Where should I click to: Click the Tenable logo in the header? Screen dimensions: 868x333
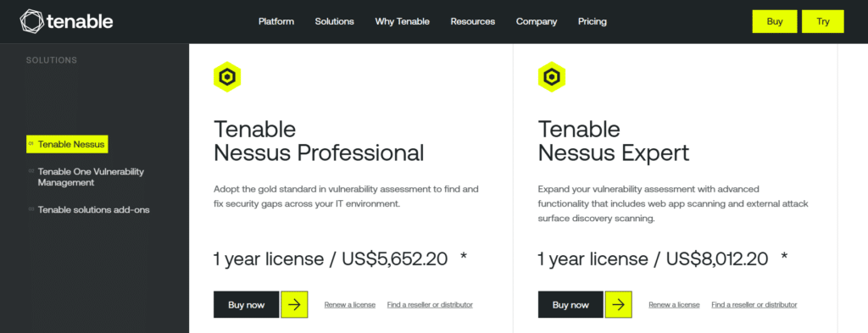point(66,21)
